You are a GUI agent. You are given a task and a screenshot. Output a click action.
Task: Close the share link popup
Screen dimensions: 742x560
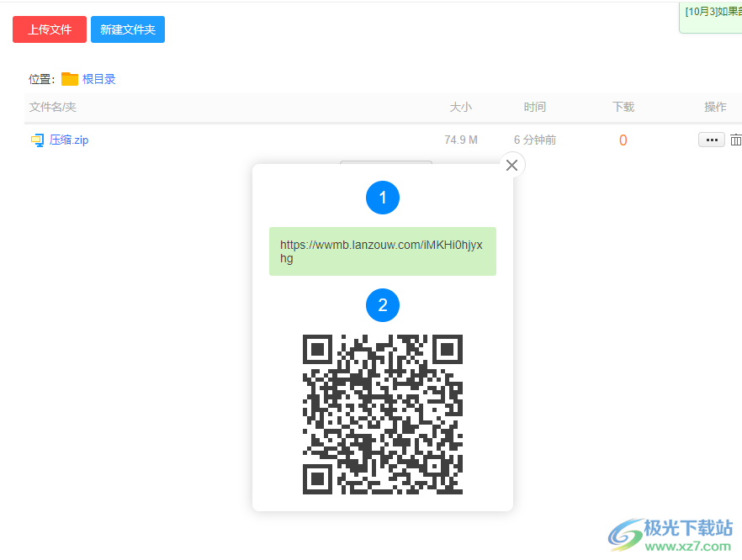512,165
